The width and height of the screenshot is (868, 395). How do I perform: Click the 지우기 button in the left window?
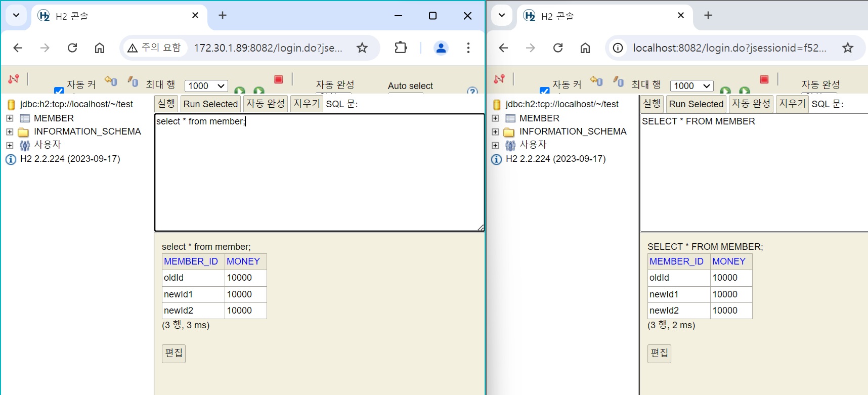307,104
